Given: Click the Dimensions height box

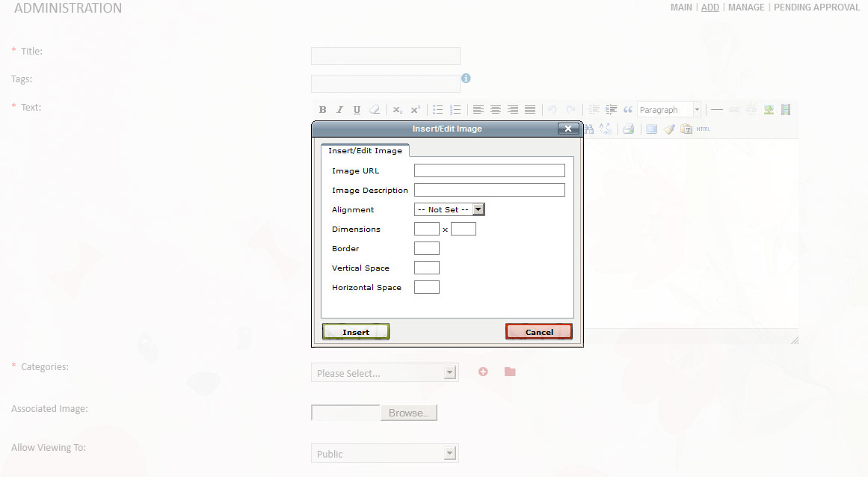Looking at the screenshot, I should pyautogui.click(x=464, y=229).
